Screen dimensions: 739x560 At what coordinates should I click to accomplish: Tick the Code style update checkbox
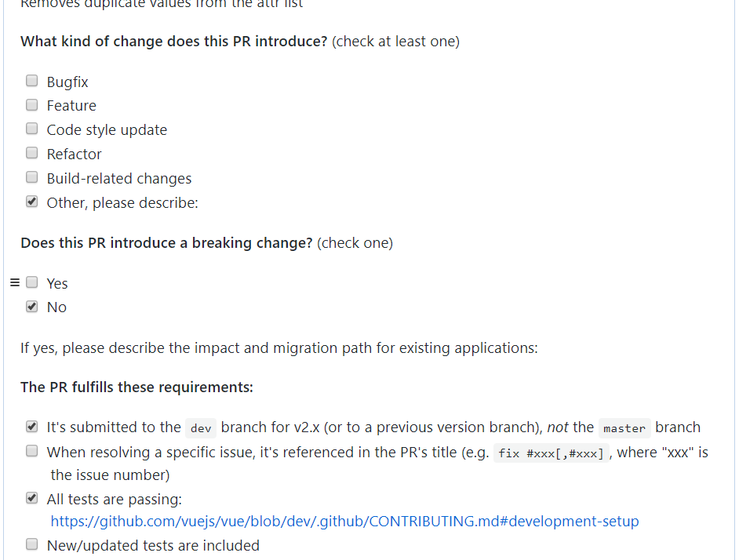(x=32, y=129)
